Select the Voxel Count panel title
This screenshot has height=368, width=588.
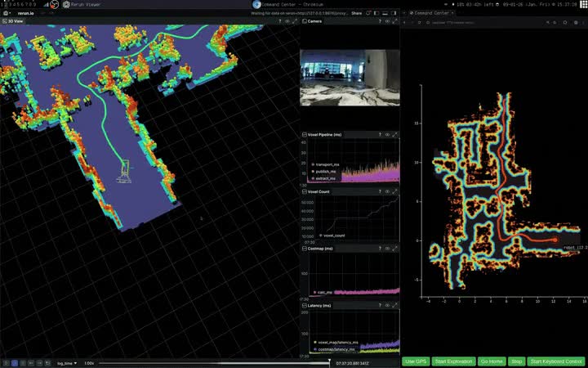[x=316, y=191]
